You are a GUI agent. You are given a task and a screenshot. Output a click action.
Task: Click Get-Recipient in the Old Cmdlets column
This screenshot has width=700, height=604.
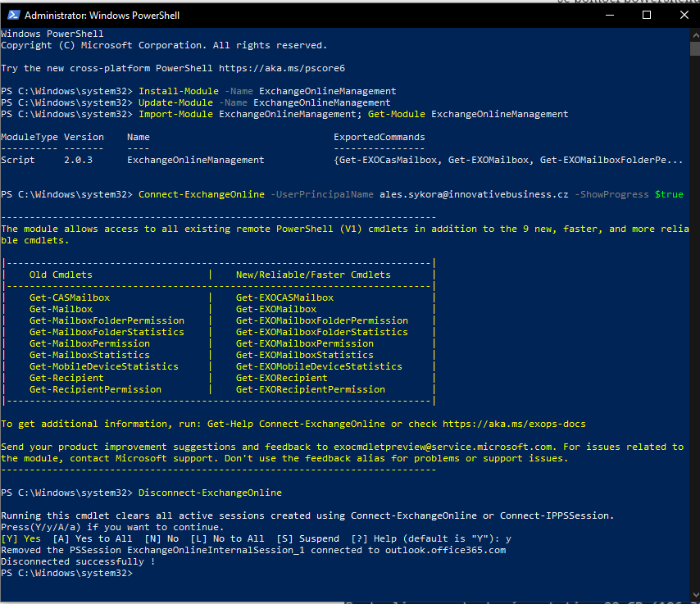[66, 378]
